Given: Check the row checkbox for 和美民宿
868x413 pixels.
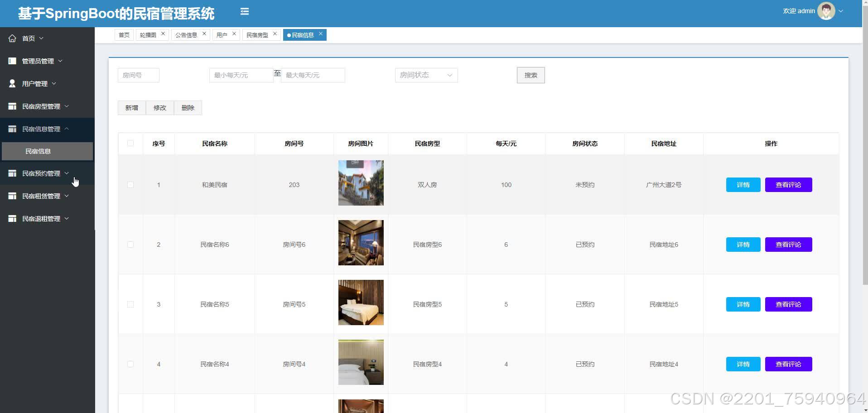Looking at the screenshot, I should pyautogui.click(x=130, y=185).
